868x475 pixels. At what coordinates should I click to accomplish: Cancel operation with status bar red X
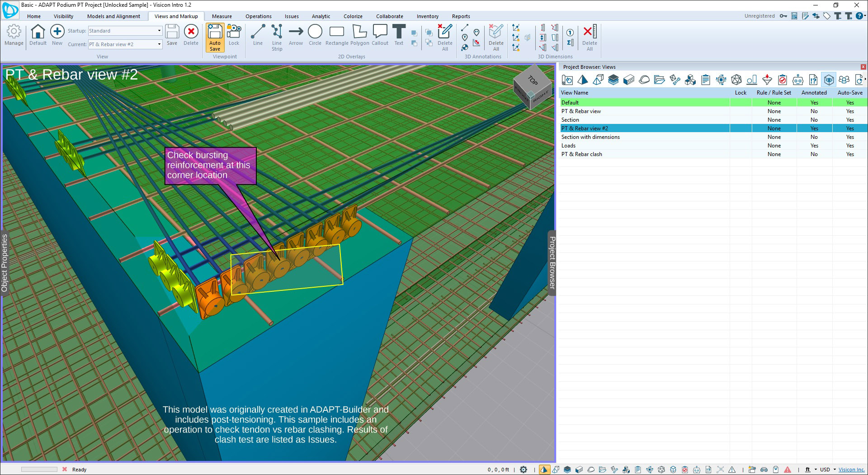click(65, 469)
